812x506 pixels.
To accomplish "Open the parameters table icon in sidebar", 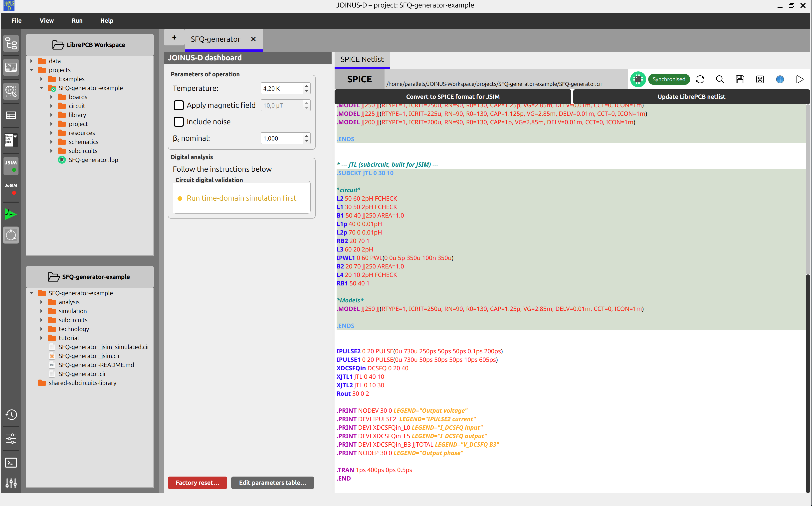I will pyautogui.click(x=11, y=116).
